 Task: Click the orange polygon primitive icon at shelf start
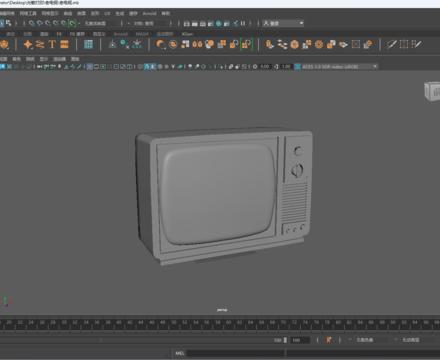pos(4,44)
